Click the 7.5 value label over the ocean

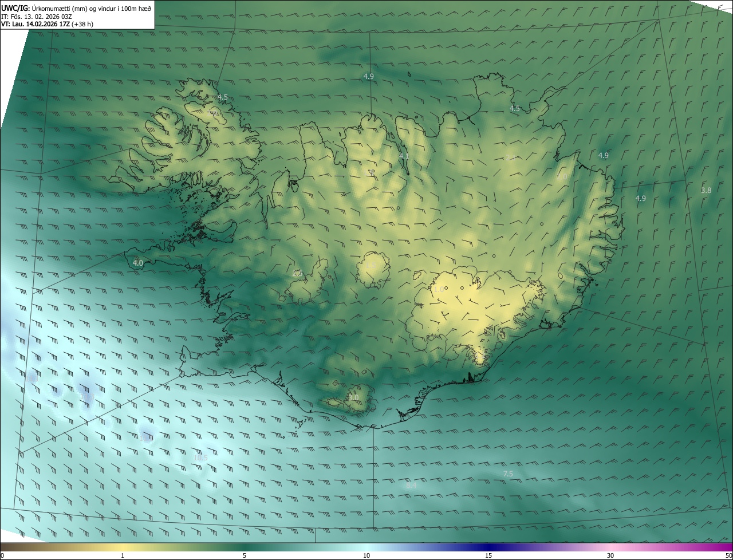(x=508, y=474)
